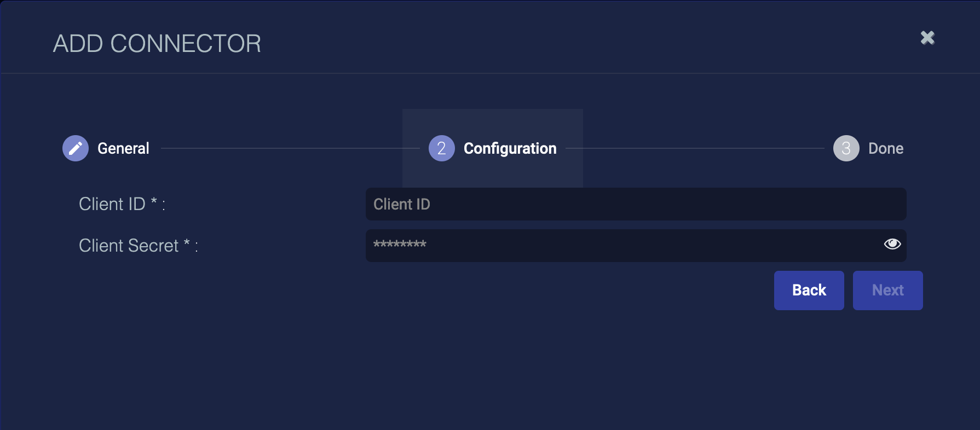Click the number 3 step circle

[846, 148]
